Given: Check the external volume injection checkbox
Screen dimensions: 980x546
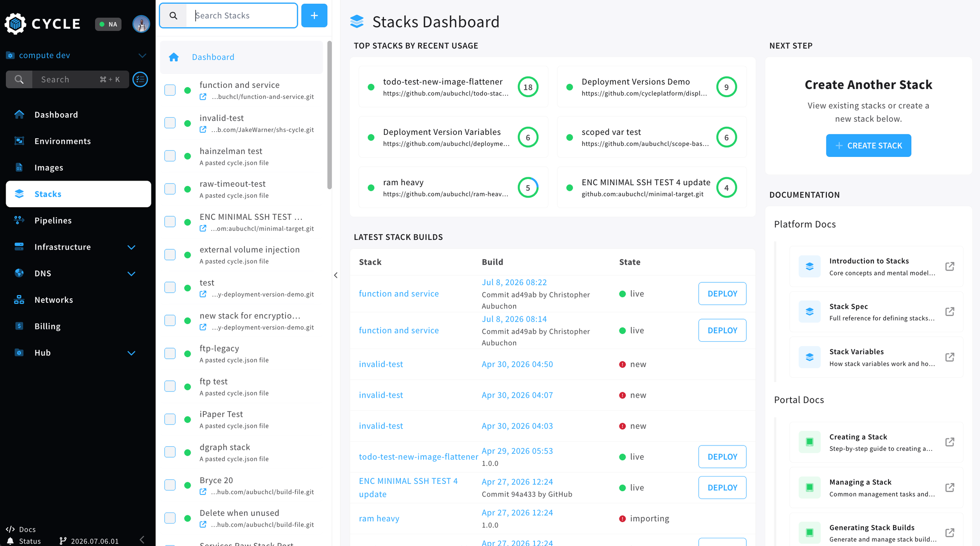Looking at the screenshot, I should click(170, 255).
